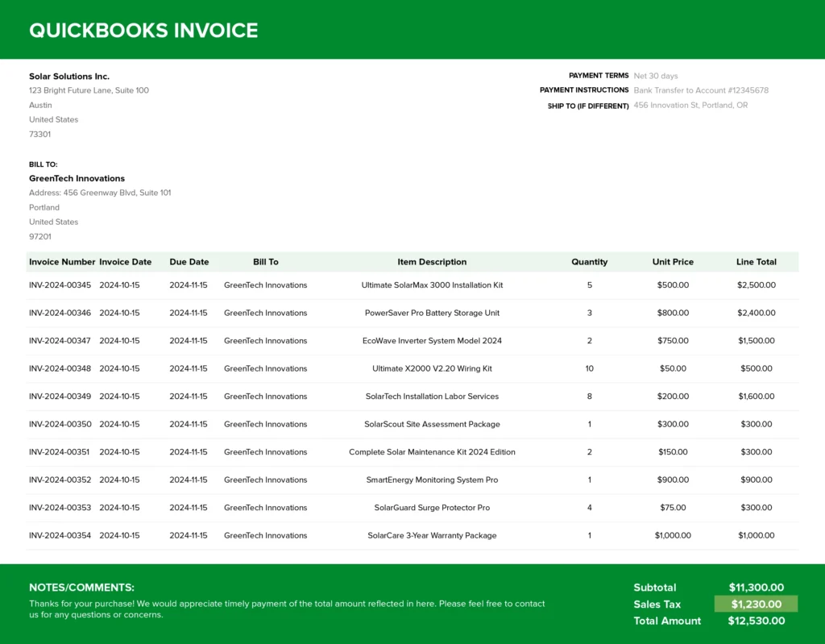Select invoice number INV-2024-00351
The image size is (825, 644).
60,452
